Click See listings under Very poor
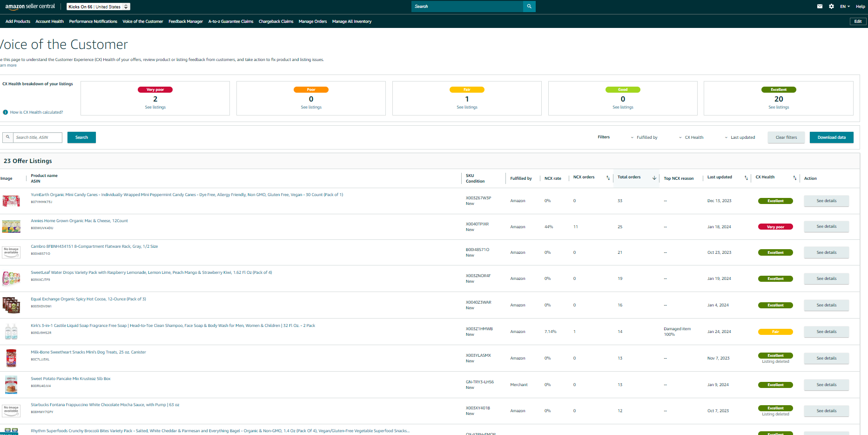The height and width of the screenshot is (435, 868). pos(155,107)
